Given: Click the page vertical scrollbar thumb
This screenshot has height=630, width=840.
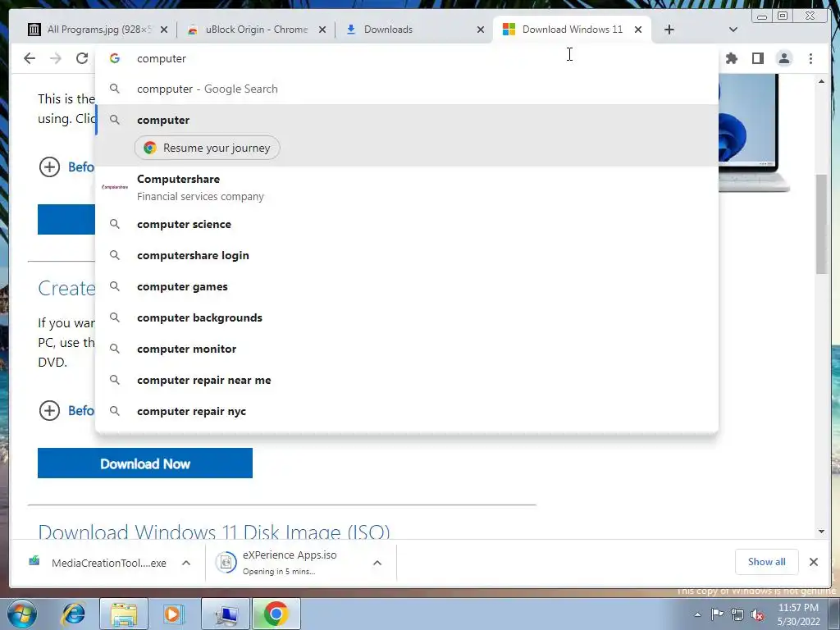Looking at the screenshot, I should (x=821, y=224).
